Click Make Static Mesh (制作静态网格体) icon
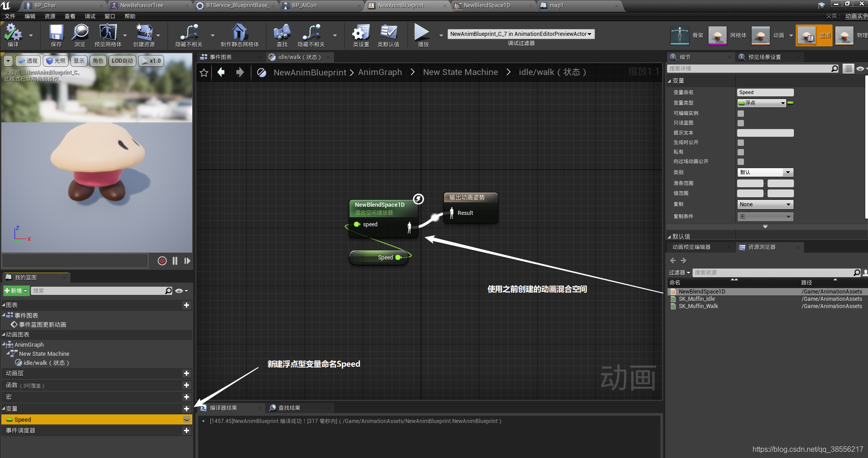The width and height of the screenshot is (868, 458). pos(239,32)
